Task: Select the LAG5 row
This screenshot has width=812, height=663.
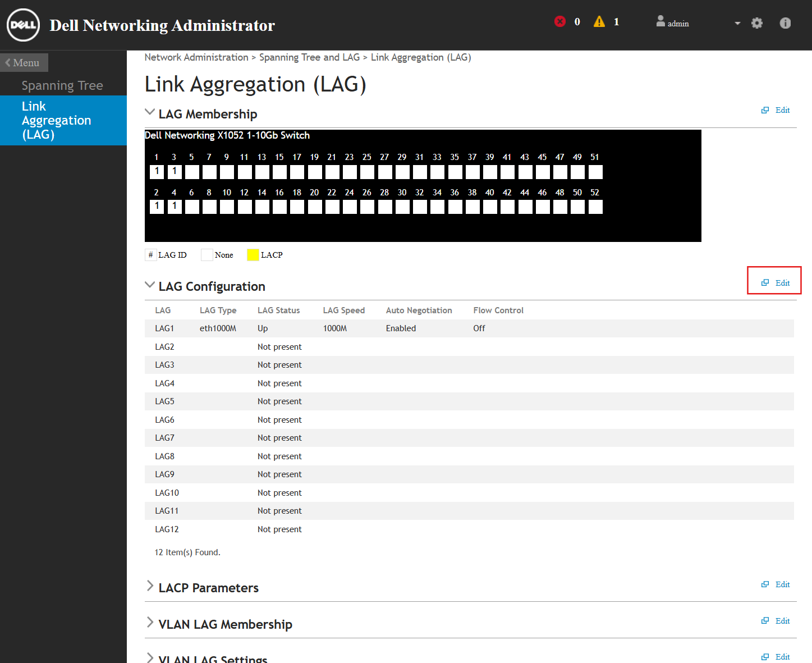Action: pos(469,401)
